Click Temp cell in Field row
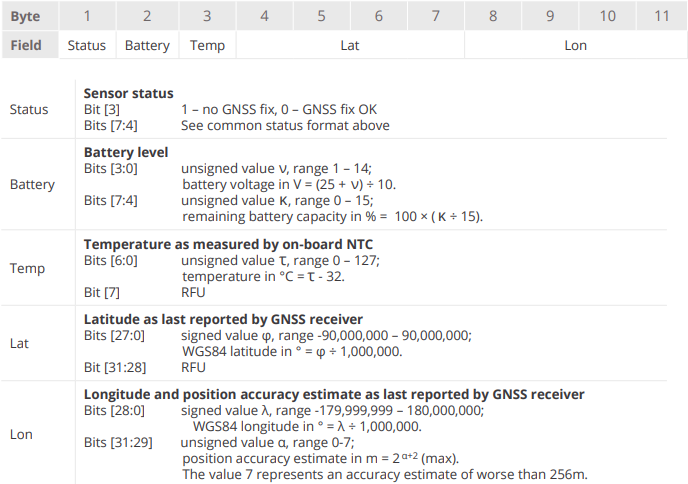Screen dimensions: 688x484 pyautogui.click(x=207, y=45)
